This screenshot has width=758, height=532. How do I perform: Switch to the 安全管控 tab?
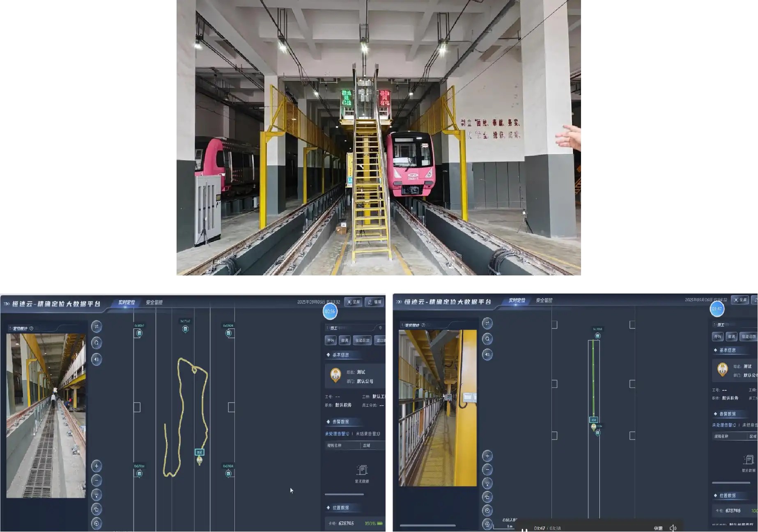154,303
